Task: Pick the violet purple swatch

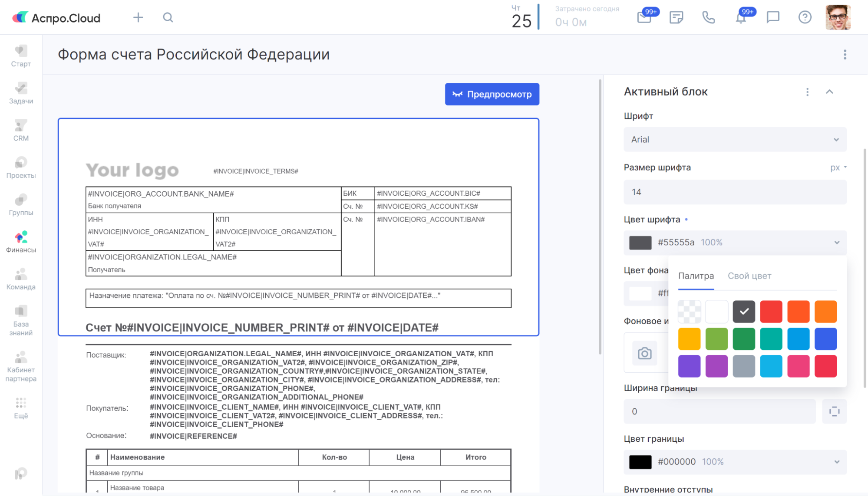Action: point(689,366)
